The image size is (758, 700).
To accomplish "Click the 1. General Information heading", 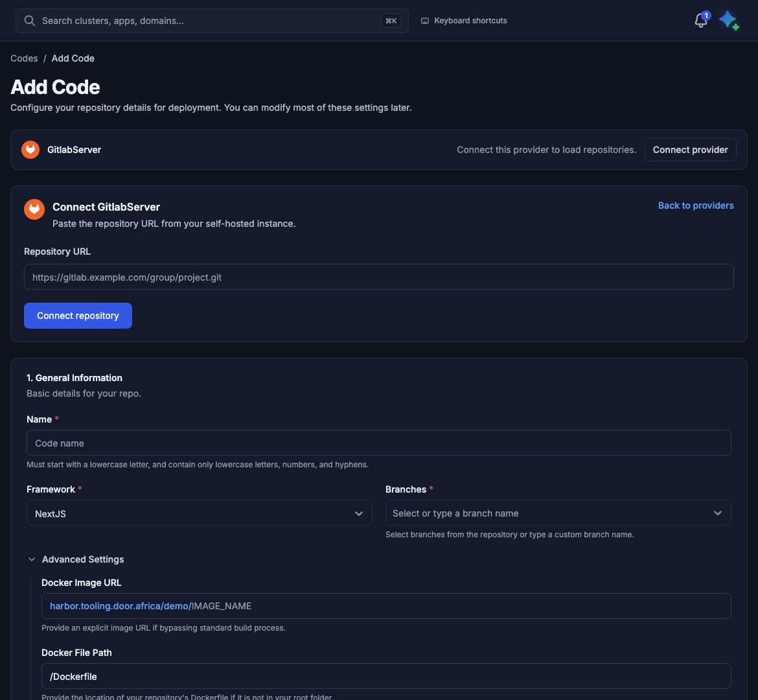I will pos(75,378).
